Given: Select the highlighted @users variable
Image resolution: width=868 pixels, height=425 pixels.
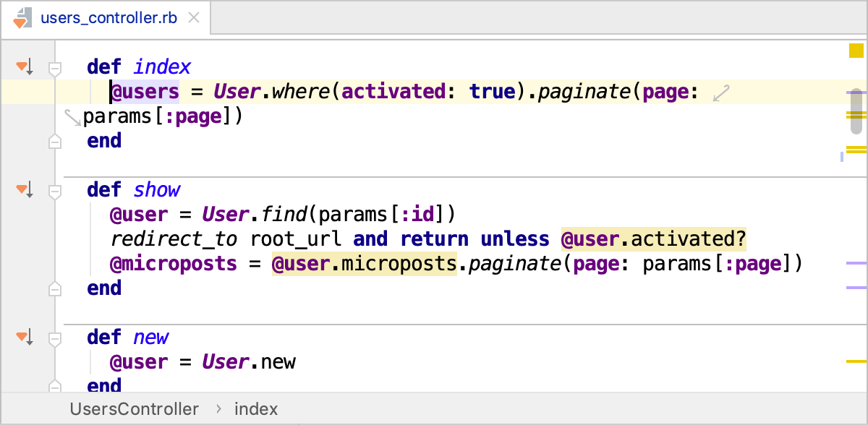Looking at the screenshot, I should point(144,91).
